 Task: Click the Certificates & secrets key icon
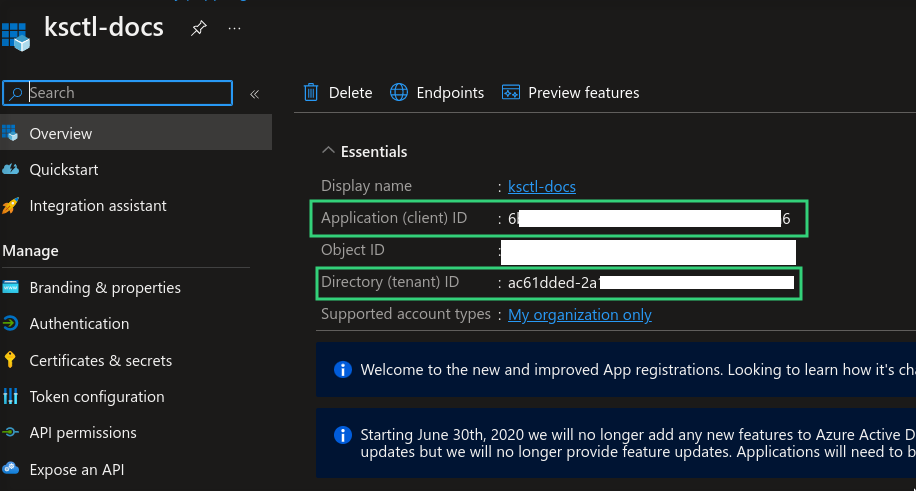coord(11,361)
